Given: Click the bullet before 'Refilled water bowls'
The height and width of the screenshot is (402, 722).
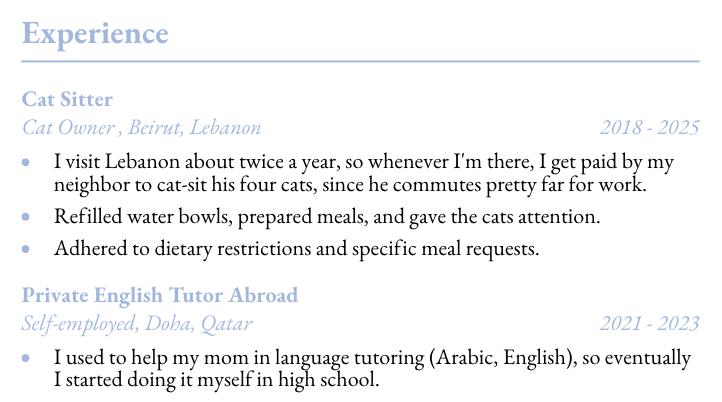Looking at the screenshot, I should tap(26, 216).
